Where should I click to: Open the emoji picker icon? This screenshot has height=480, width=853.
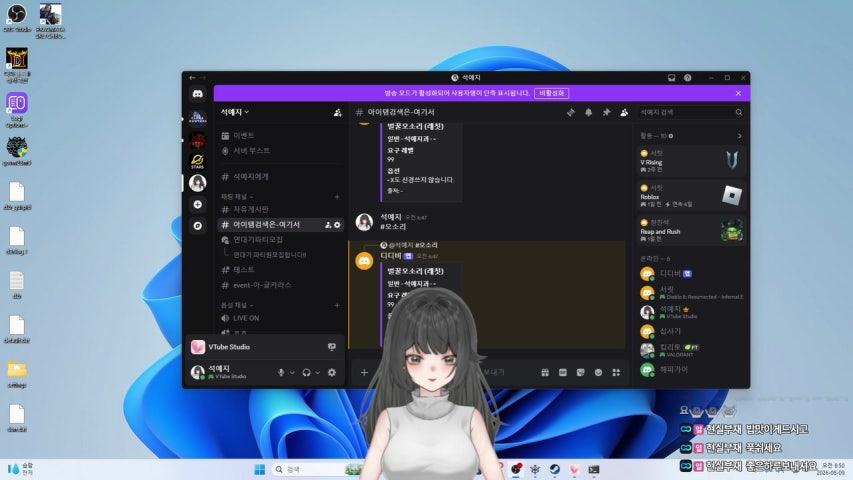point(598,373)
